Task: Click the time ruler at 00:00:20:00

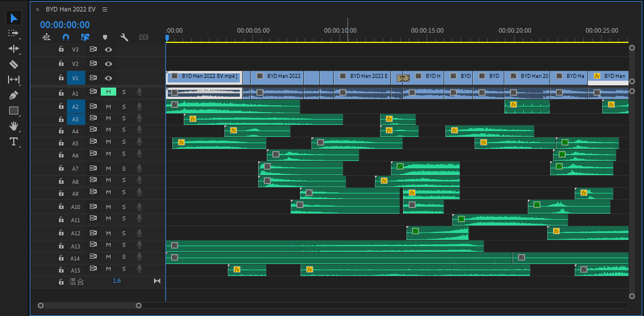Action: coord(515,30)
